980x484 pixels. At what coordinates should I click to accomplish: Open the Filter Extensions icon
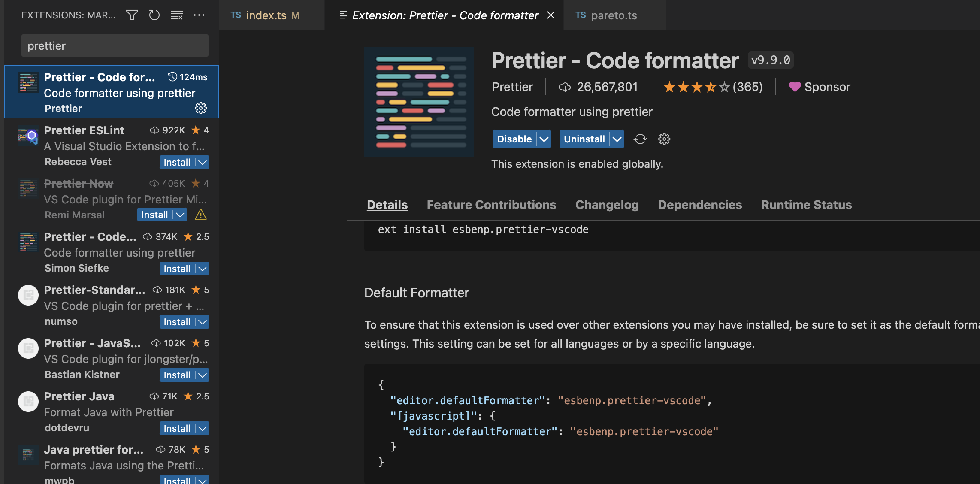click(x=132, y=15)
